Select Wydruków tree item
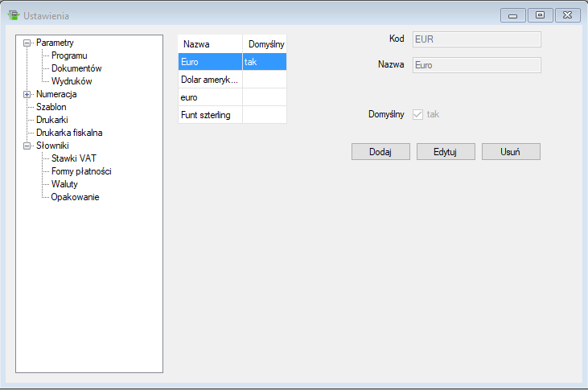The height and width of the screenshot is (390, 588). click(x=72, y=81)
